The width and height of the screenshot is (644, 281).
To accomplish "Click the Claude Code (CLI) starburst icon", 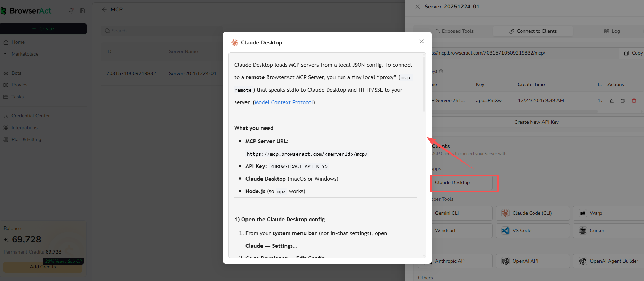I will click(506, 213).
